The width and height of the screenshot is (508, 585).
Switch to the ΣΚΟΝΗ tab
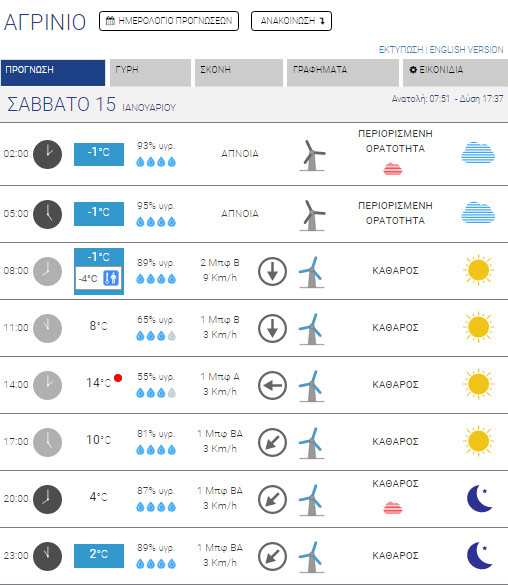pos(239,73)
